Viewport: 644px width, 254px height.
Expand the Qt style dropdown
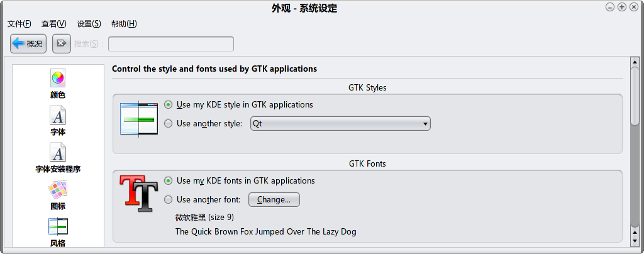point(340,123)
